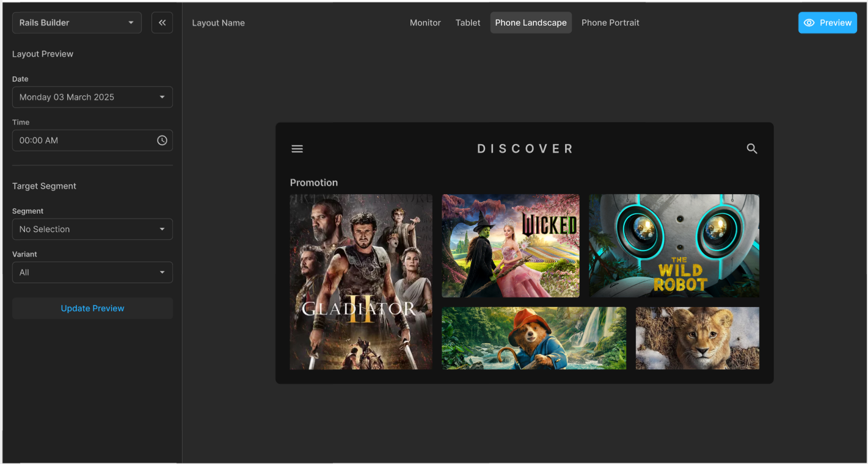Screen dimensions: 868x464
Task: Click the DISCOVER title text
Action: pos(525,149)
